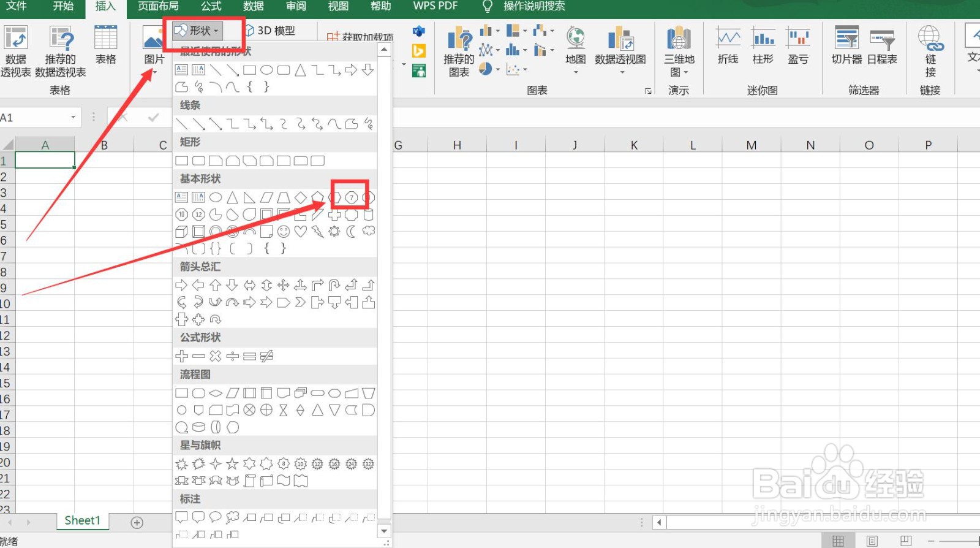Choose the parallelogram basic shape

[x=266, y=197]
